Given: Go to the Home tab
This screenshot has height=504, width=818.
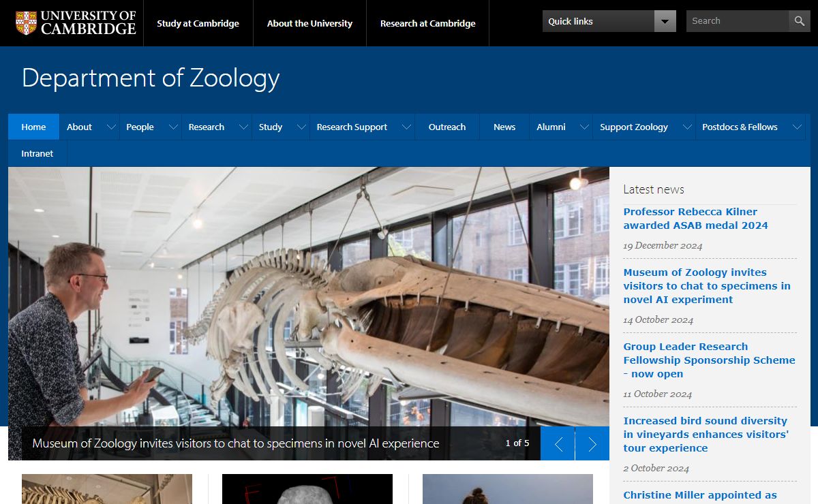Looking at the screenshot, I should point(33,127).
